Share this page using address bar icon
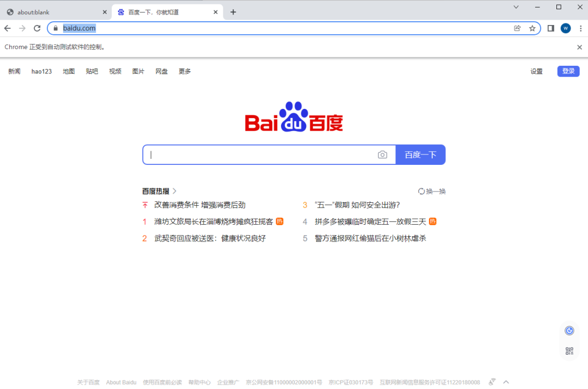Image resolution: width=588 pixels, height=389 pixels. click(517, 28)
